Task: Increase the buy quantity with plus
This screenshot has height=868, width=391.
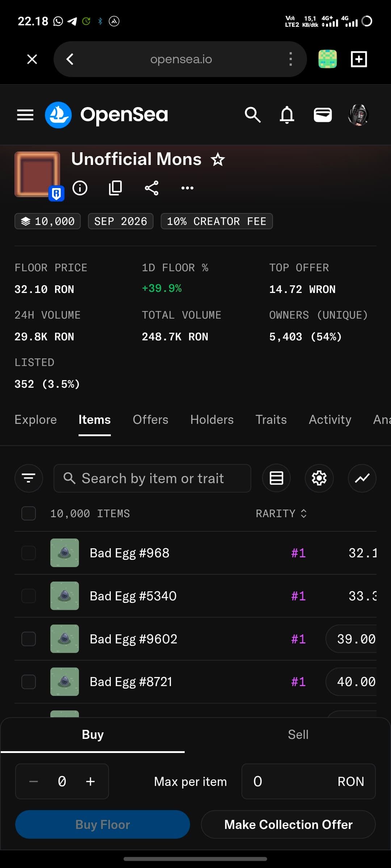Action: pyautogui.click(x=91, y=781)
